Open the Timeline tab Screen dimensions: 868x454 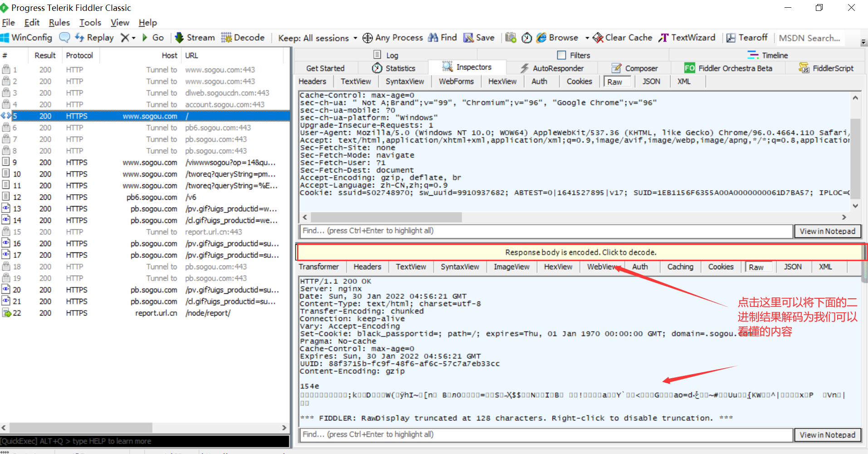click(x=768, y=55)
